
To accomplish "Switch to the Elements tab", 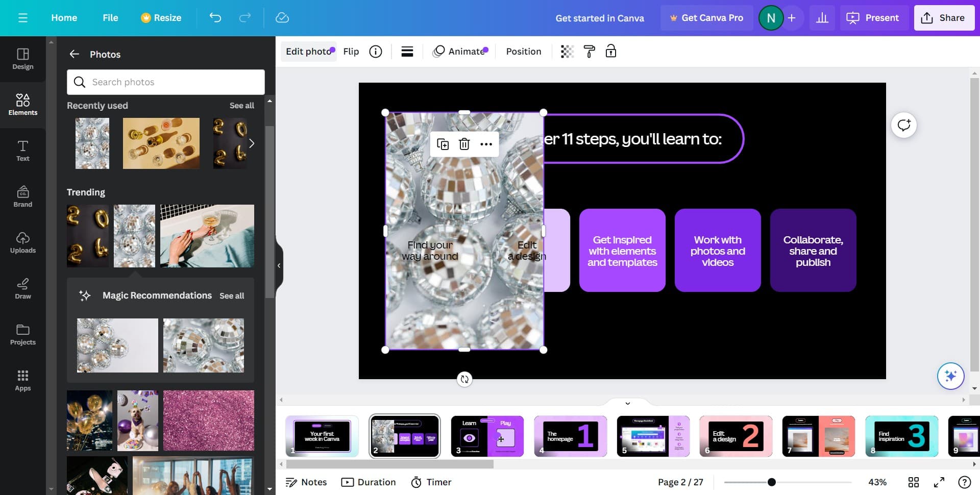I will point(23,105).
